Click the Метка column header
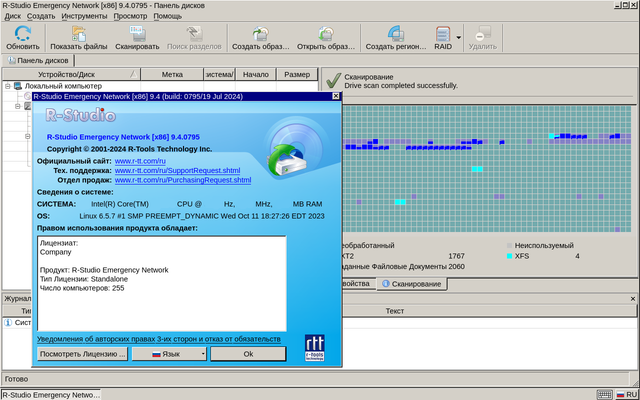Viewport: 640px width, 400px height. pyautogui.click(x=172, y=74)
